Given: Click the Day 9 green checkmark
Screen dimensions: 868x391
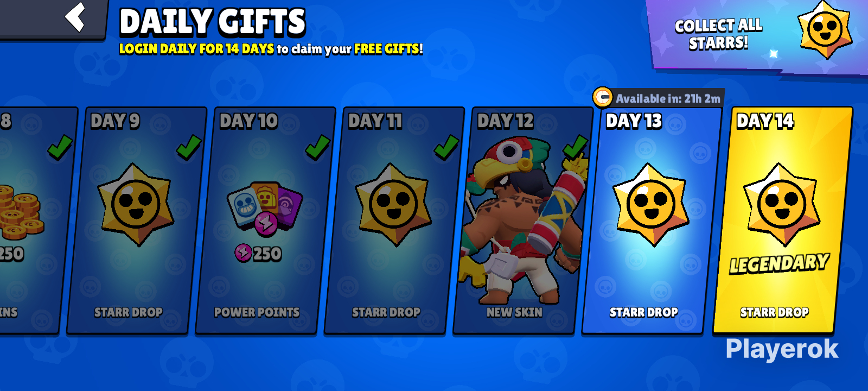Looking at the screenshot, I should tap(189, 147).
